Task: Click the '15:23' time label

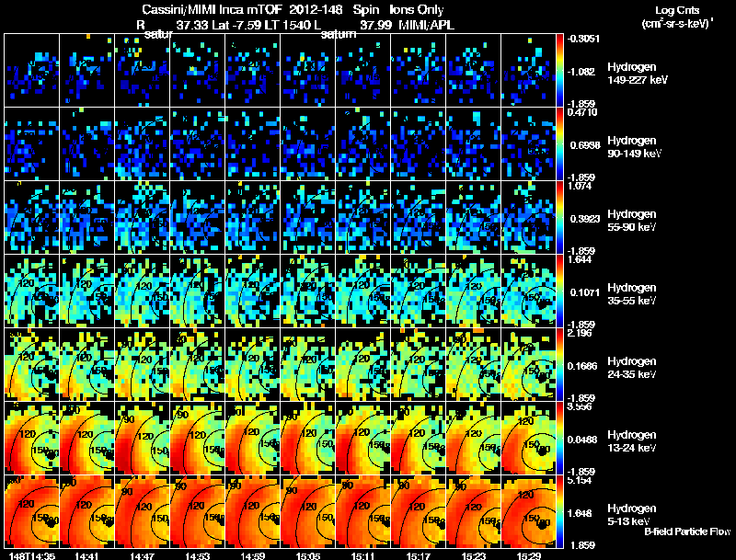Action: pos(474,555)
